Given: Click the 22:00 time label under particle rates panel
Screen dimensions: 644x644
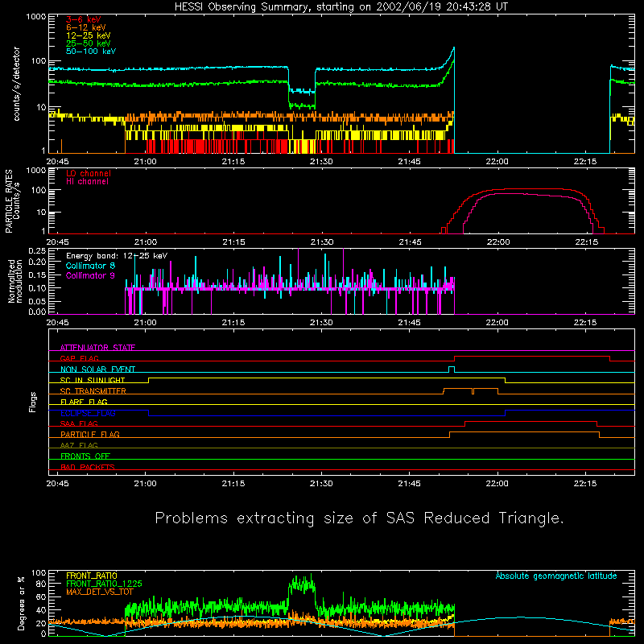Looking at the screenshot, I should tap(498, 242).
